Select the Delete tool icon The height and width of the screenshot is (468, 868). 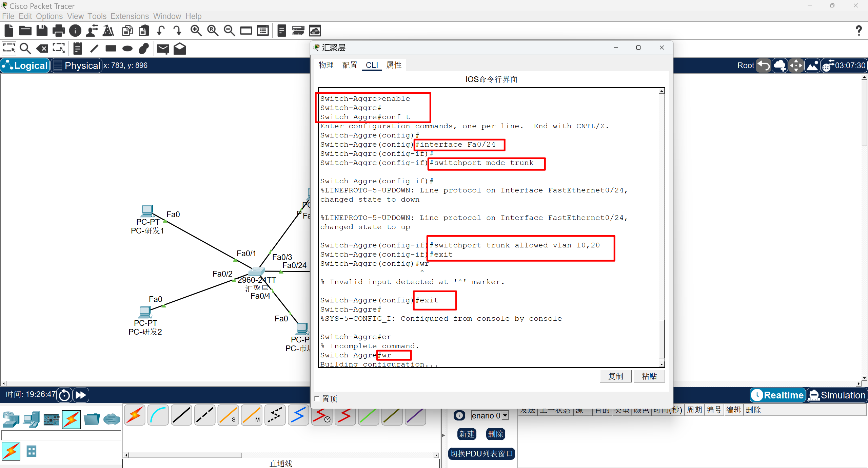(x=42, y=49)
